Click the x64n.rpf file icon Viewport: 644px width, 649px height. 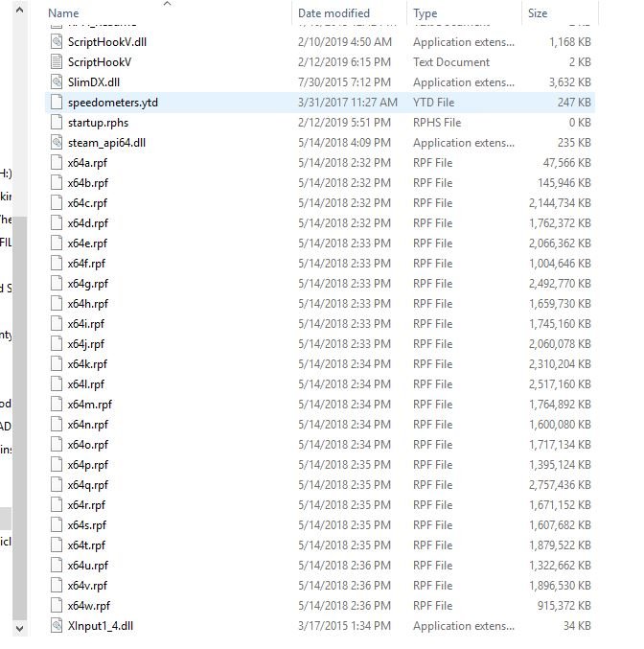pos(57,425)
